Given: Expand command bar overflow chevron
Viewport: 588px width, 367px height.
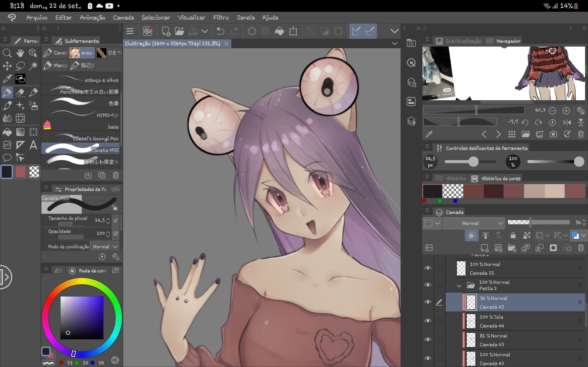Looking at the screenshot, I should coord(395,31).
